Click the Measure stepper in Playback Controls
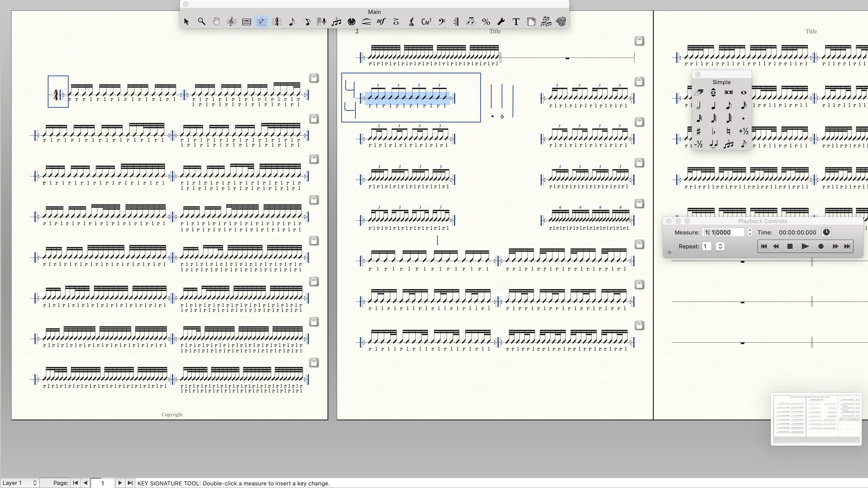The height and width of the screenshot is (488, 868). pyautogui.click(x=750, y=232)
